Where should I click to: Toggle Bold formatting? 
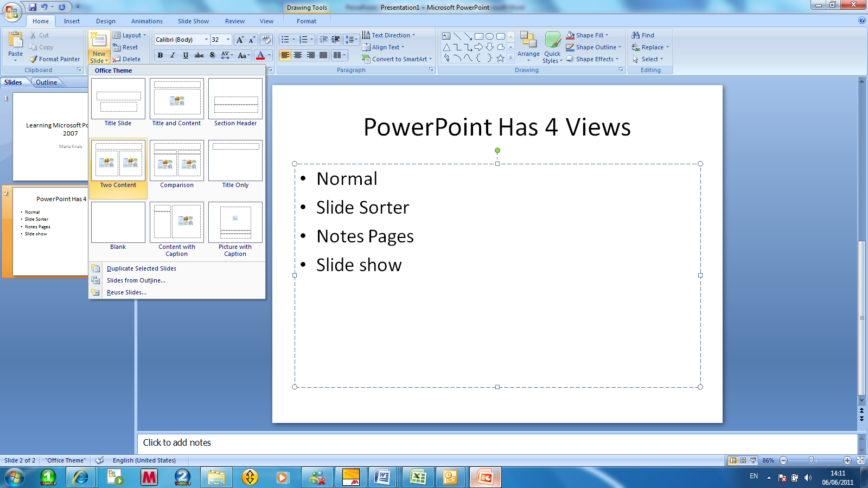point(160,55)
